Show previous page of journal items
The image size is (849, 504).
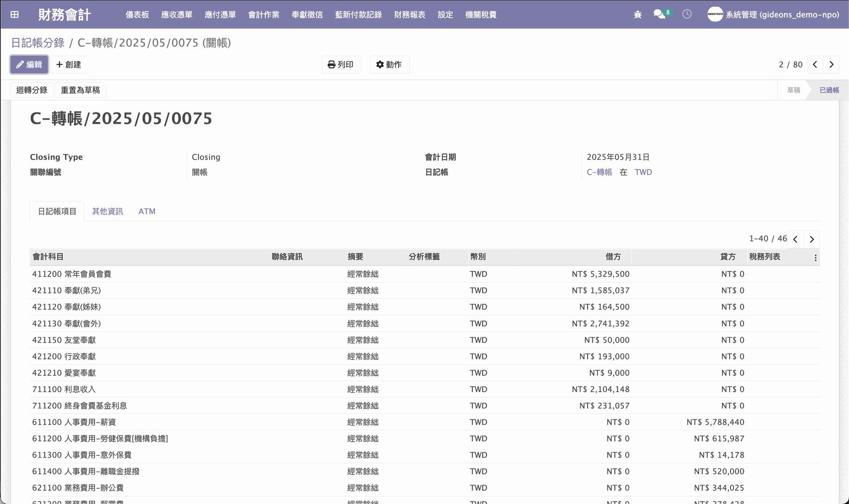tap(795, 239)
